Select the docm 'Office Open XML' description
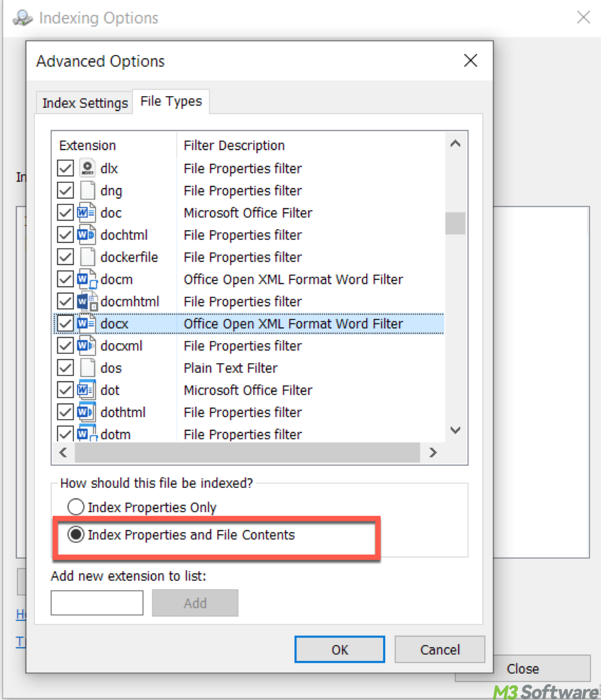 [x=293, y=279]
